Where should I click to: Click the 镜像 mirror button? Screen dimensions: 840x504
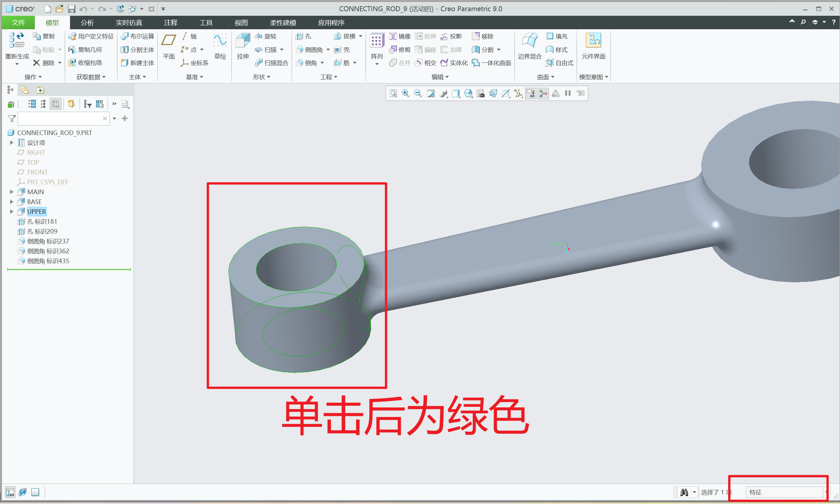(x=400, y=36)
